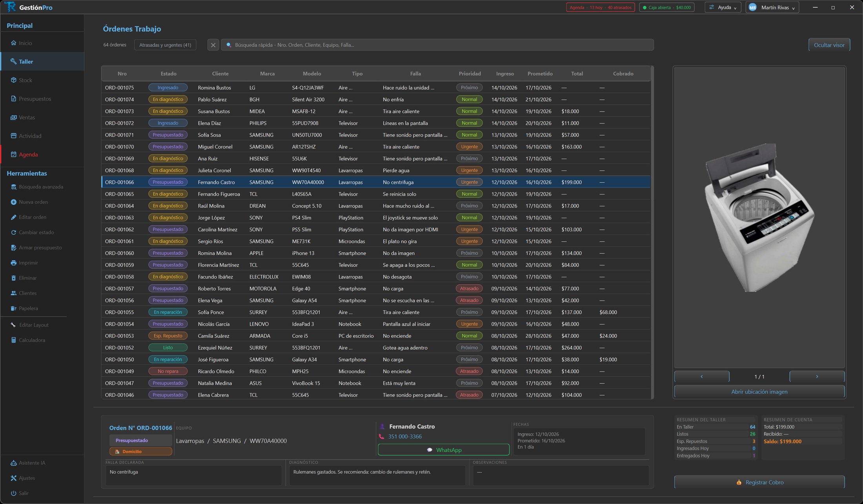This screenshot has height=504, width=863.
Task: Select order row ORD-001075
Action: pos(376,87)
